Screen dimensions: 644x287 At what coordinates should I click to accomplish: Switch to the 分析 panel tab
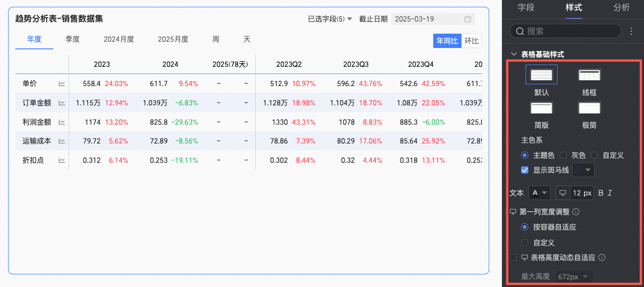[x=622, y=8]
